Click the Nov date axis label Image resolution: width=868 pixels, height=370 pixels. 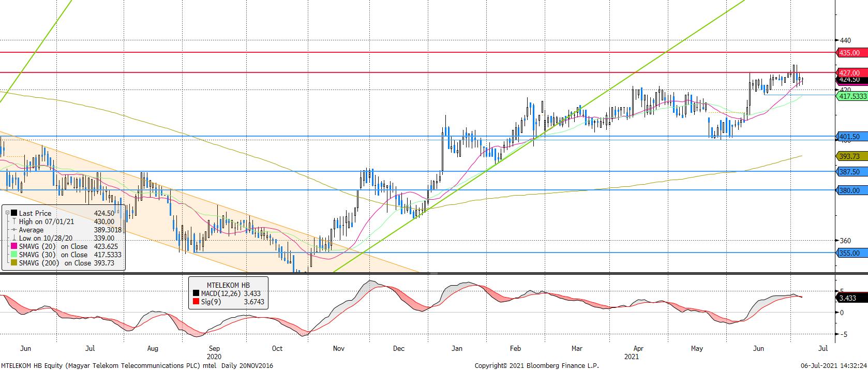click(339, 348)
